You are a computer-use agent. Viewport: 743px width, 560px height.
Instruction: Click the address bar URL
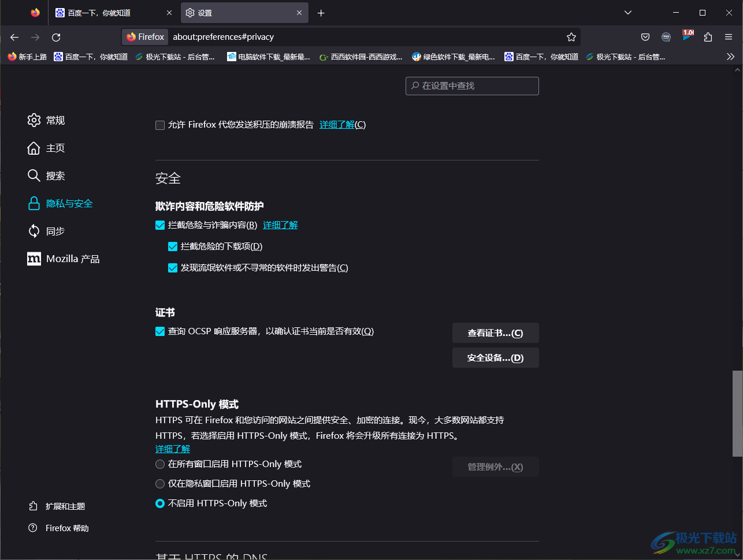[x=224, y=37]
